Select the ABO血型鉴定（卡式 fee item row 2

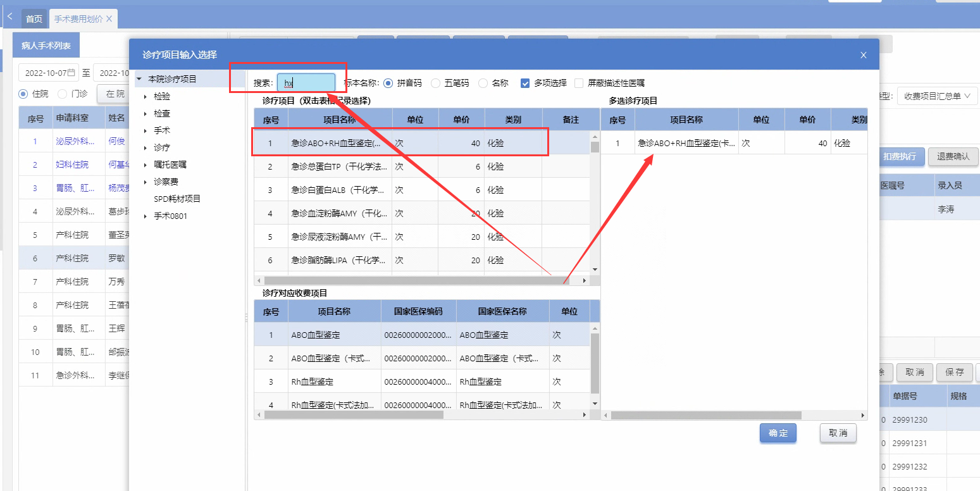coord(422,358)
